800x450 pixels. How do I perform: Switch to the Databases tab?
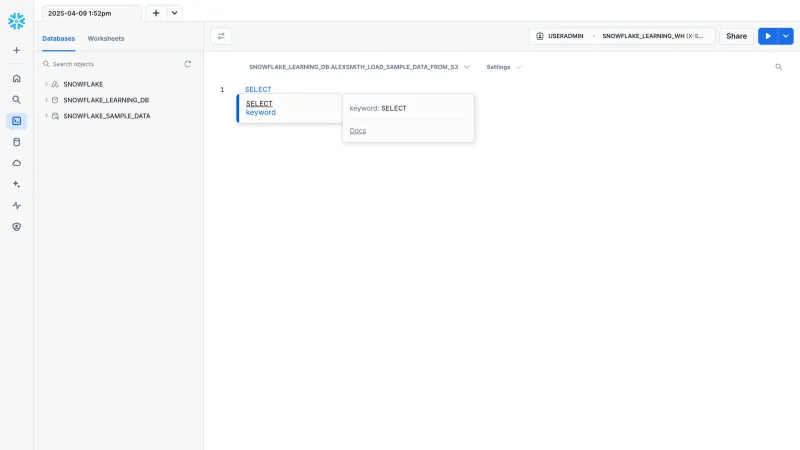pos(59,38)
